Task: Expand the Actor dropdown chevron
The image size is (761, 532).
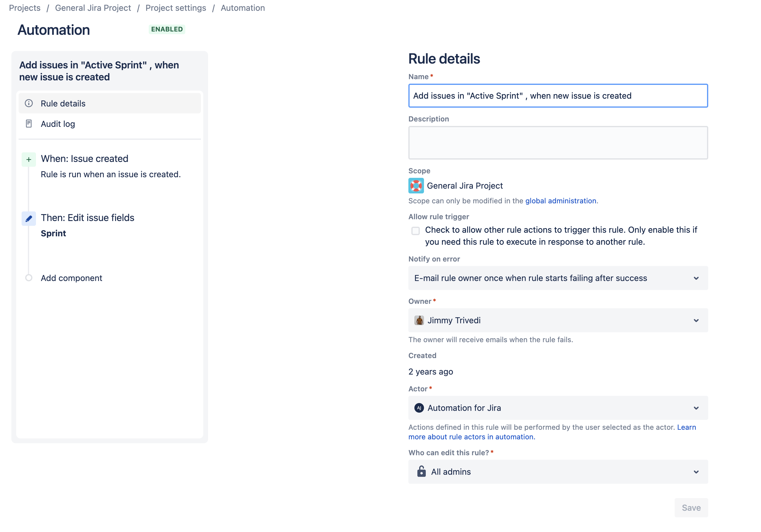Action: point(696,408)
